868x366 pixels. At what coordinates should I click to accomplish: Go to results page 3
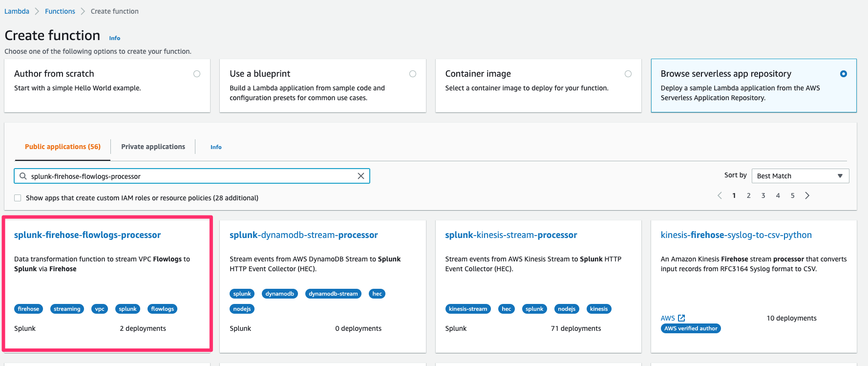pyautogui.click(x=763, y=195)
